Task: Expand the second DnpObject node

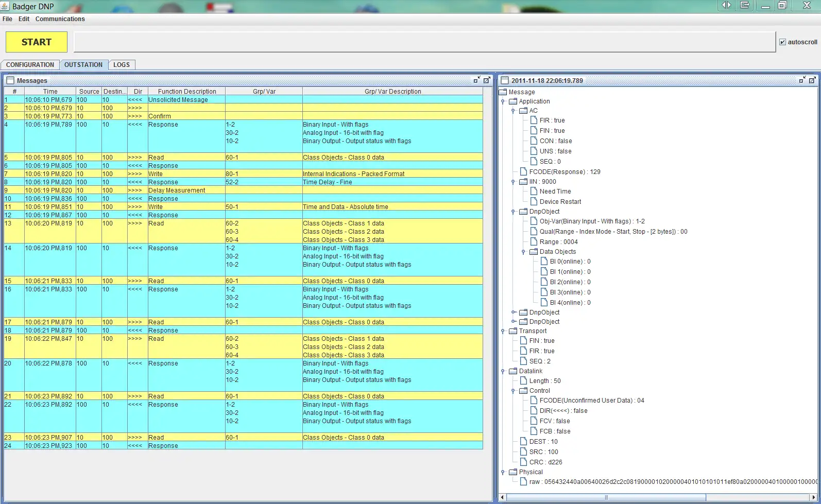Action: tap(513, 312)
